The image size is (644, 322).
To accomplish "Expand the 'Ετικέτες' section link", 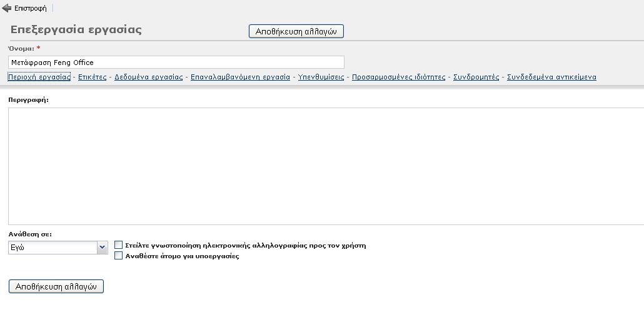I will coord(92,77).
